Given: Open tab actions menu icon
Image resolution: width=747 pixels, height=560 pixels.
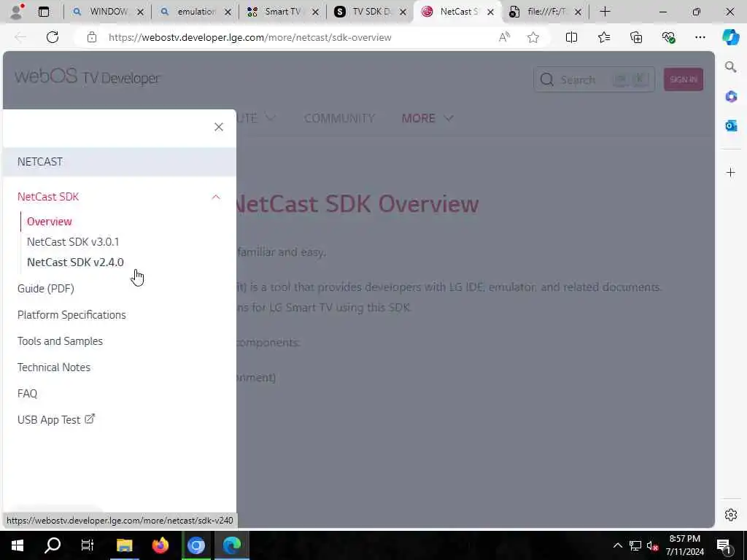Looking at the screenshot, I should 44,12.
